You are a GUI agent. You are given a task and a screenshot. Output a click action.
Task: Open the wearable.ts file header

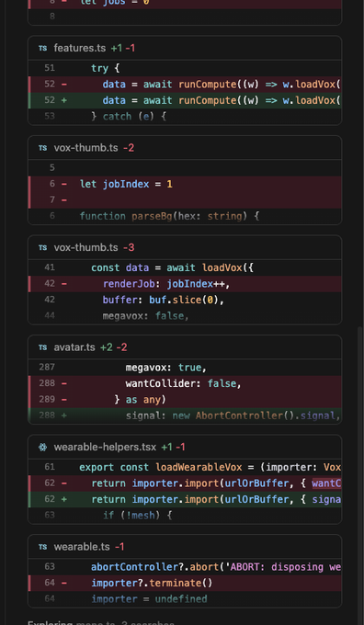pos(185,547)
